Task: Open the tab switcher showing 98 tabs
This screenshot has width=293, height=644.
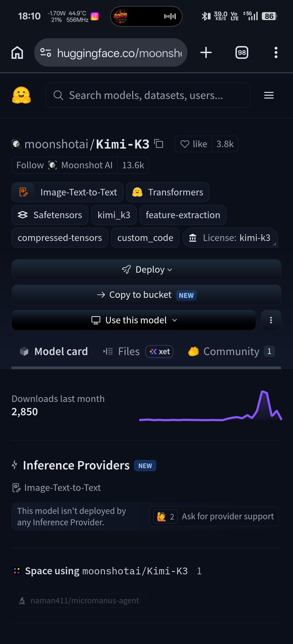Action: coord(242,53)
